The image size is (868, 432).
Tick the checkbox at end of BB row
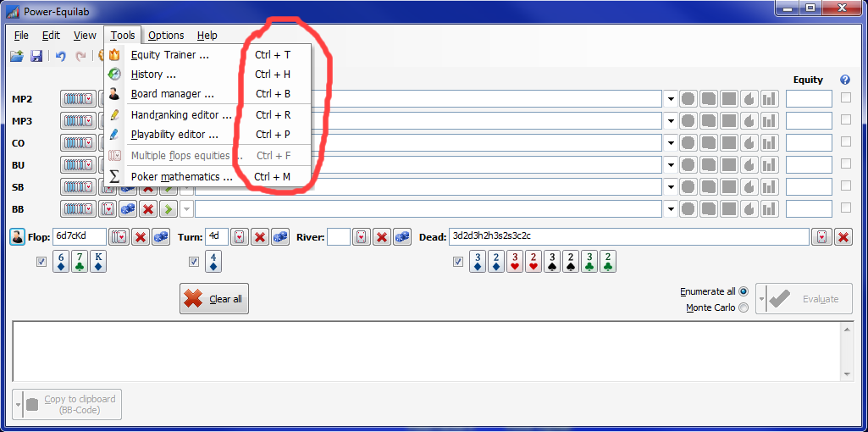845,208
